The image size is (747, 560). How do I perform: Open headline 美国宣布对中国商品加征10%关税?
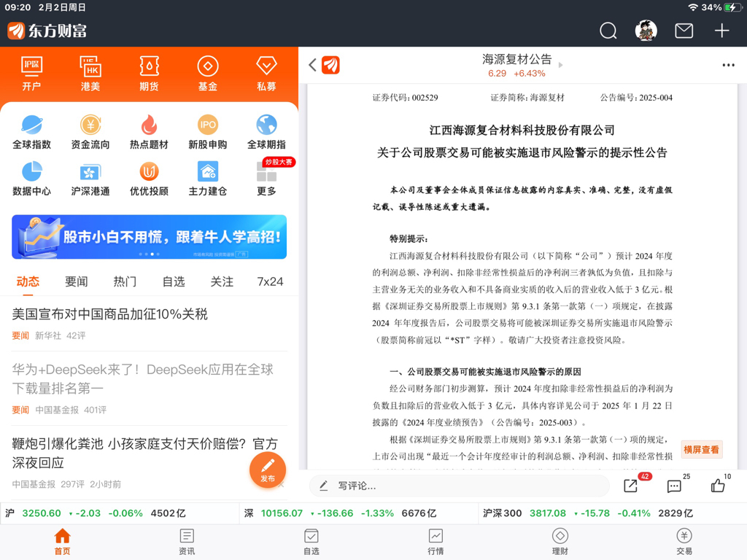[x=109, y=314]
